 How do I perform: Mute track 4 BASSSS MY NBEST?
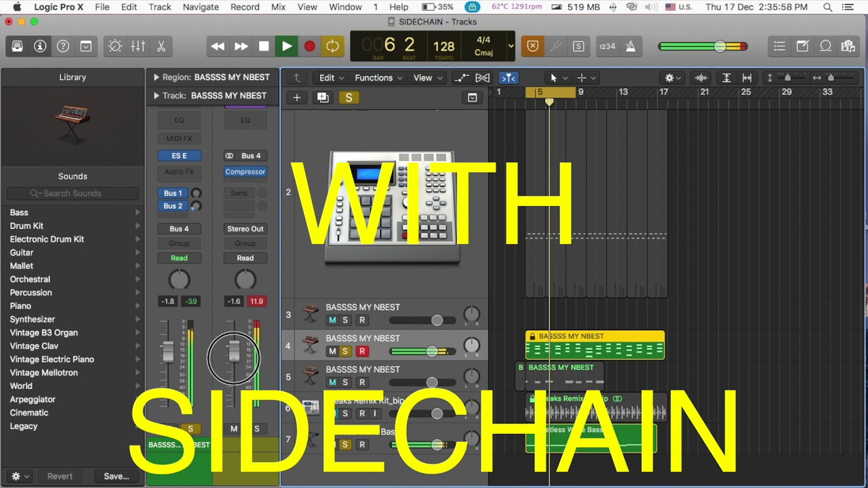[x=332, y=351]
